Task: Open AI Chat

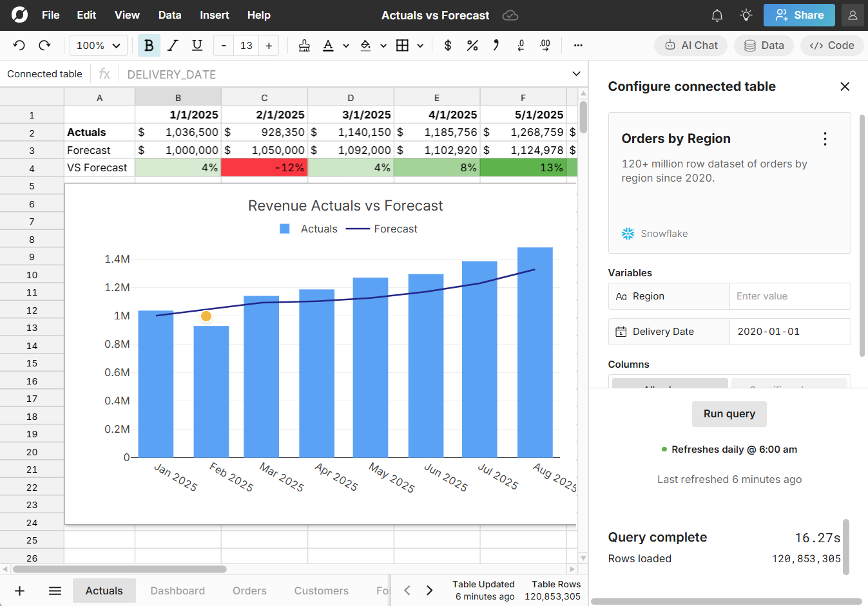Action: click(x=690, y=45)
